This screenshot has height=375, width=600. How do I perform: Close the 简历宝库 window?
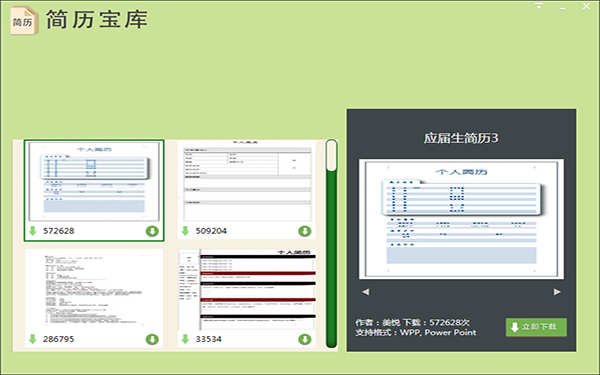pos(586,6)
